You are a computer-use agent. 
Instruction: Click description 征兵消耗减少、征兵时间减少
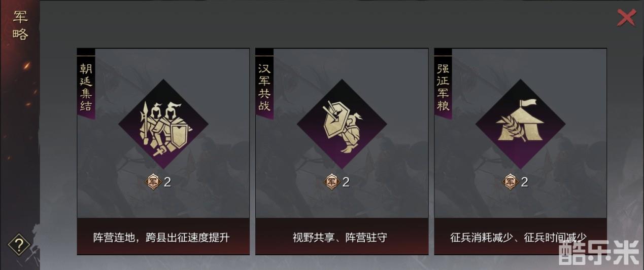tap(518, 237)
